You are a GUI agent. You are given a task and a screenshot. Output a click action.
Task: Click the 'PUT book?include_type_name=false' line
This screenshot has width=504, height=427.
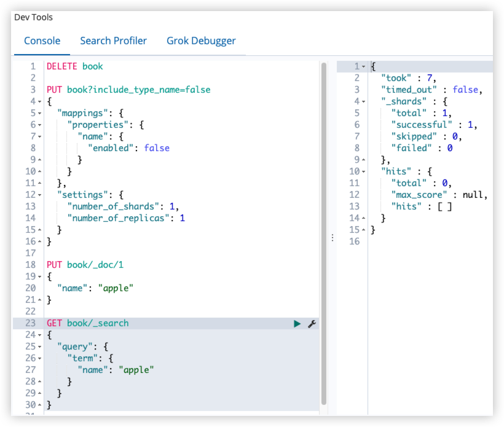point(128,90)
